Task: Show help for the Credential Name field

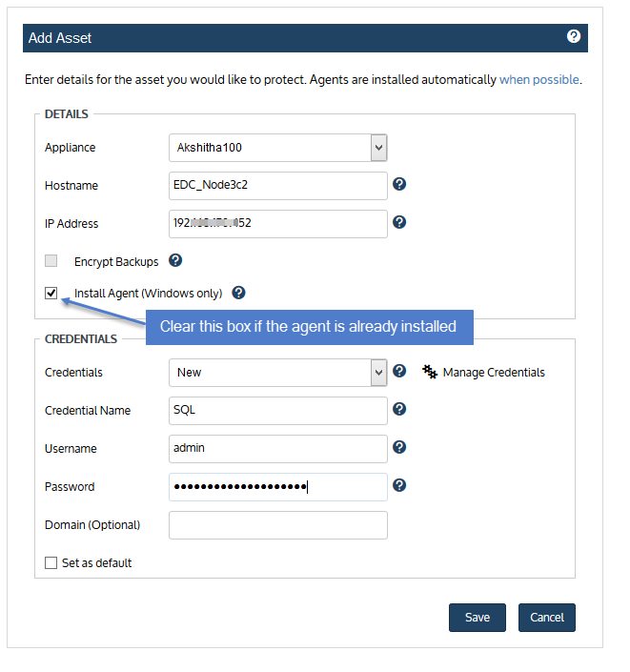Action: point(399,409)
